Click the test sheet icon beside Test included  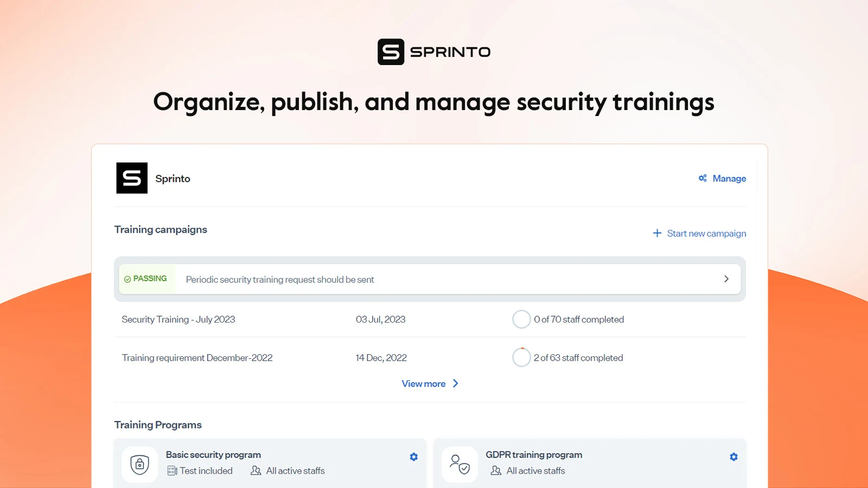point(172,471)
